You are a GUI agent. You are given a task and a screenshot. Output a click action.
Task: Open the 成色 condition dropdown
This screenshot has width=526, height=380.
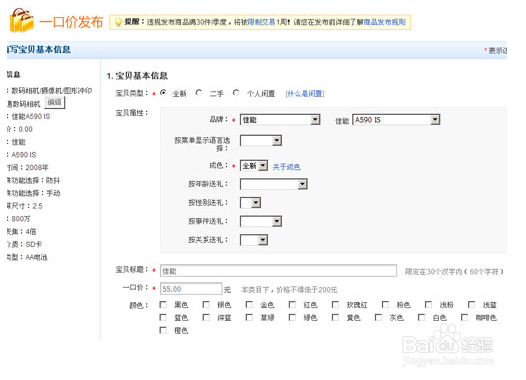[x=254, y=166]
